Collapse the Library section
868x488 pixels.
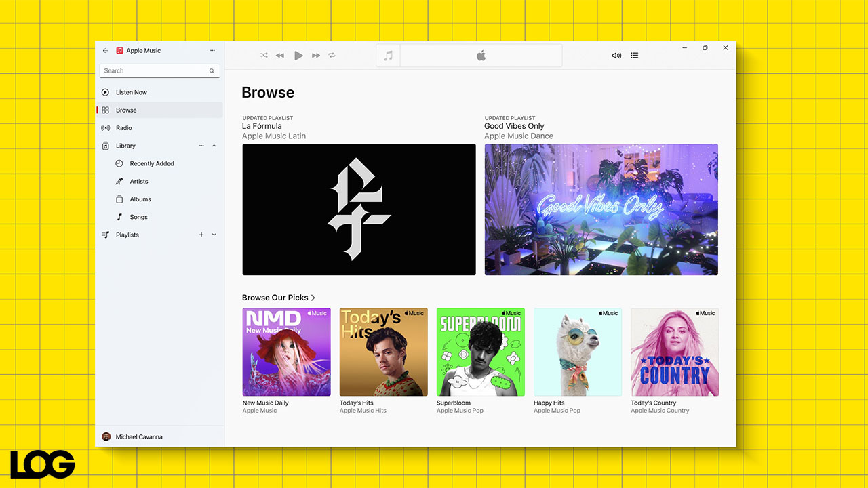pos(214,146)
